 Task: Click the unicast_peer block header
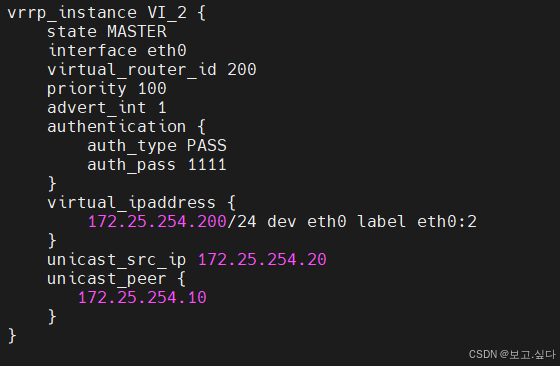point(116,279)
